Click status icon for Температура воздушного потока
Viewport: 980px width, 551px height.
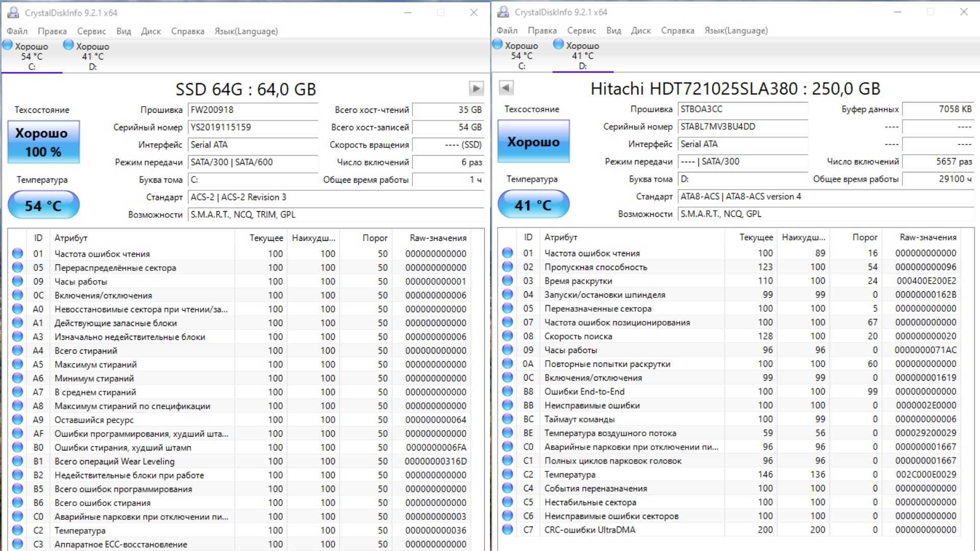click(507, 433)
